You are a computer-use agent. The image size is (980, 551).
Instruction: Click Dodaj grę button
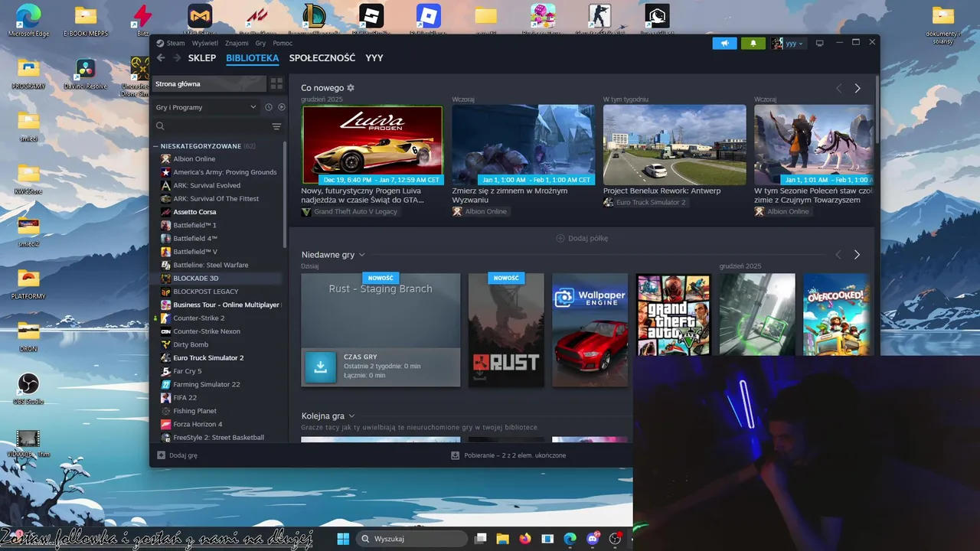point(177,455)
